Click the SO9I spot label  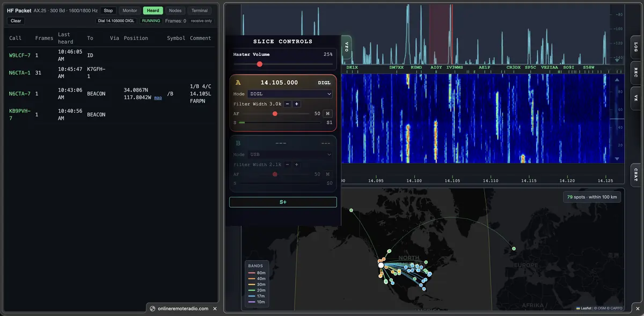569,68
